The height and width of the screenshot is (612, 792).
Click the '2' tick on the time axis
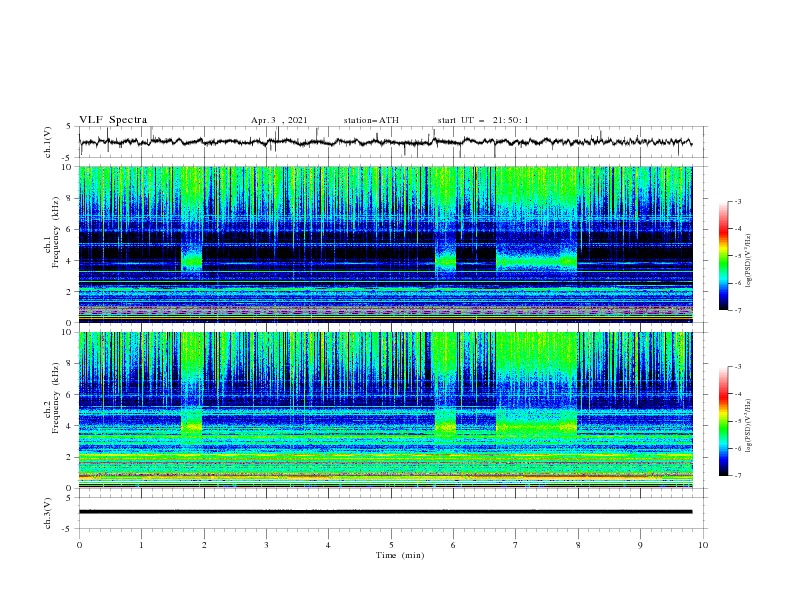[x=204, y=545]
